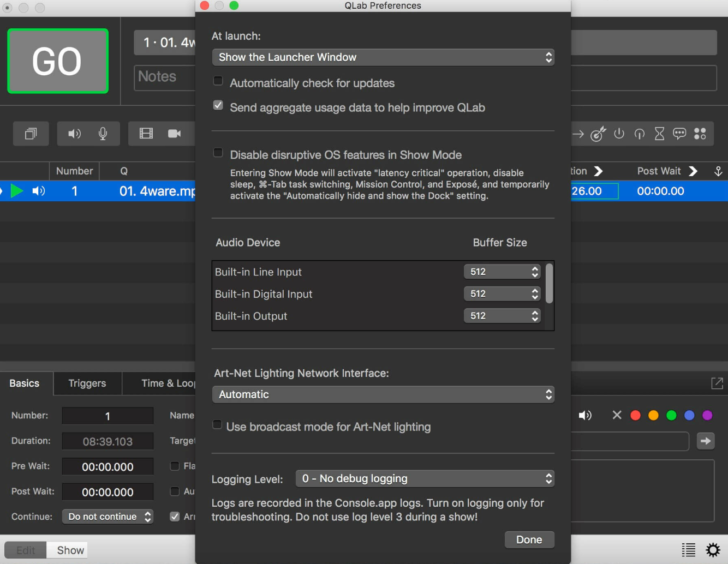Click the audio device list scrollbar

tap(549, 283)
